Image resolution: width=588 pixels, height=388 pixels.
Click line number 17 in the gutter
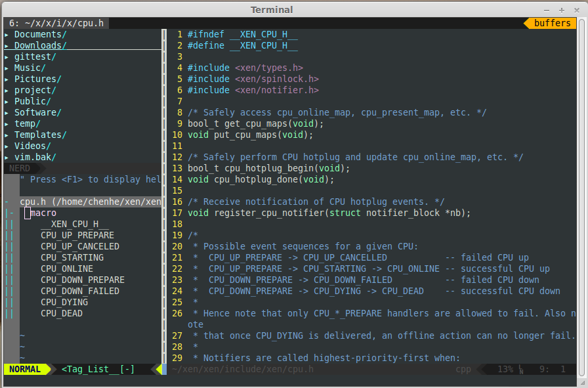point(177,213)
